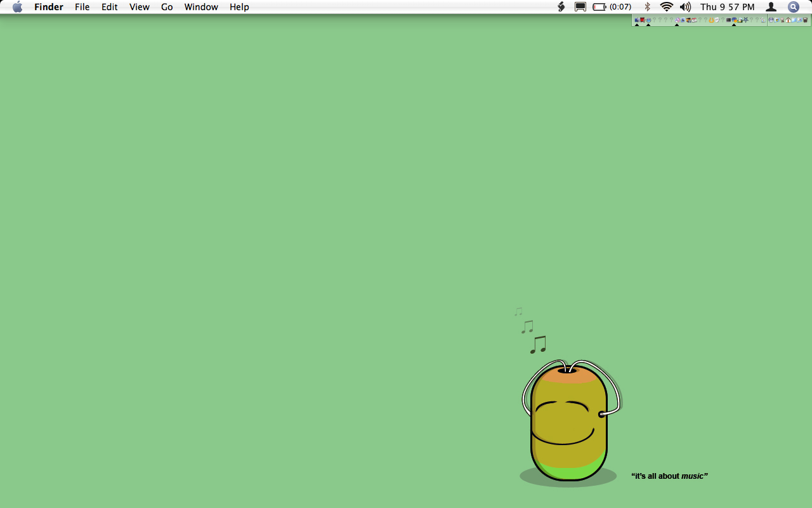Click the Bluetooth menu bar icon

(648, 7)
